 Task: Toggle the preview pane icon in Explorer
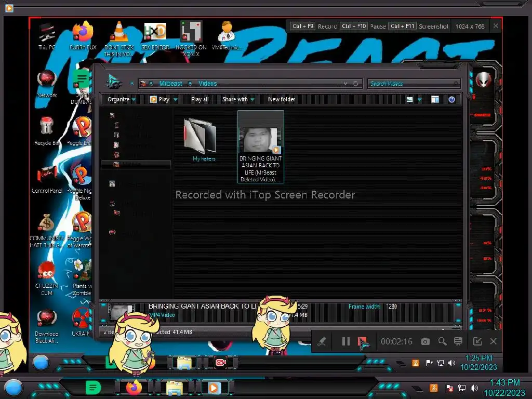pyautogui.click(x=435, y=99)
